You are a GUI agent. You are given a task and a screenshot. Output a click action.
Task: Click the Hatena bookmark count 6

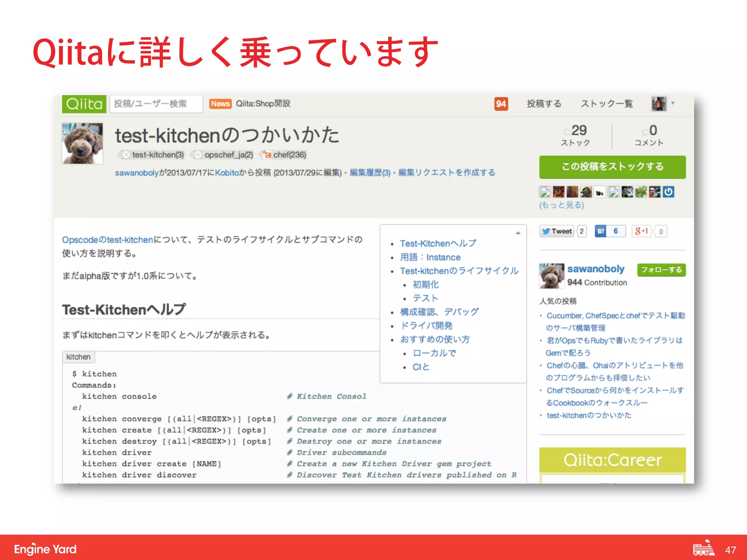(616, 231)
